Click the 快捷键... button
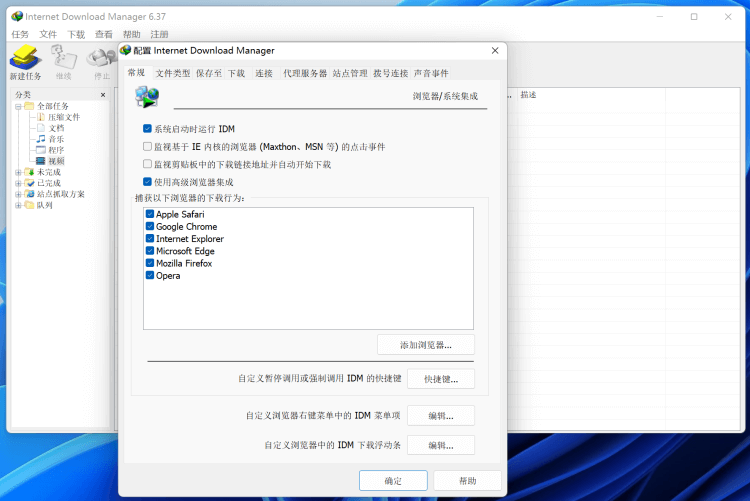 pos(441,379)
